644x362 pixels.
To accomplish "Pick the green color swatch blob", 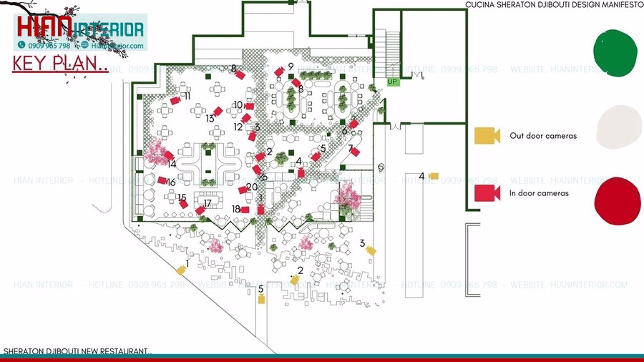I will [x=615, y=53].
